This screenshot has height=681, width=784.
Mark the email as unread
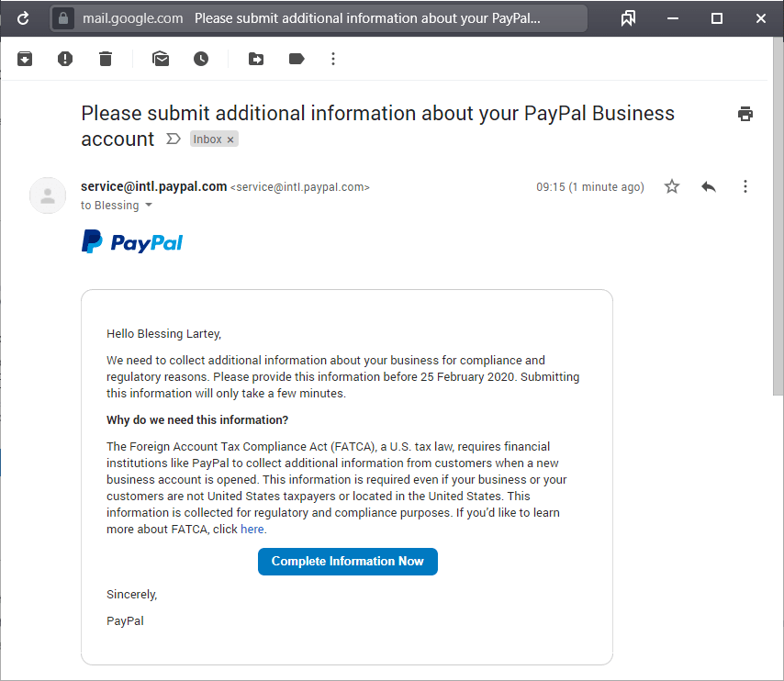161,59
